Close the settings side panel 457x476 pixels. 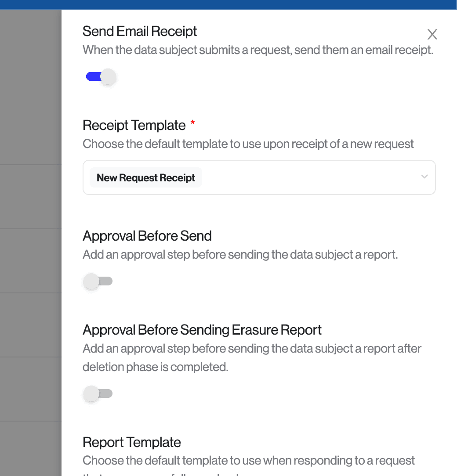432,34
